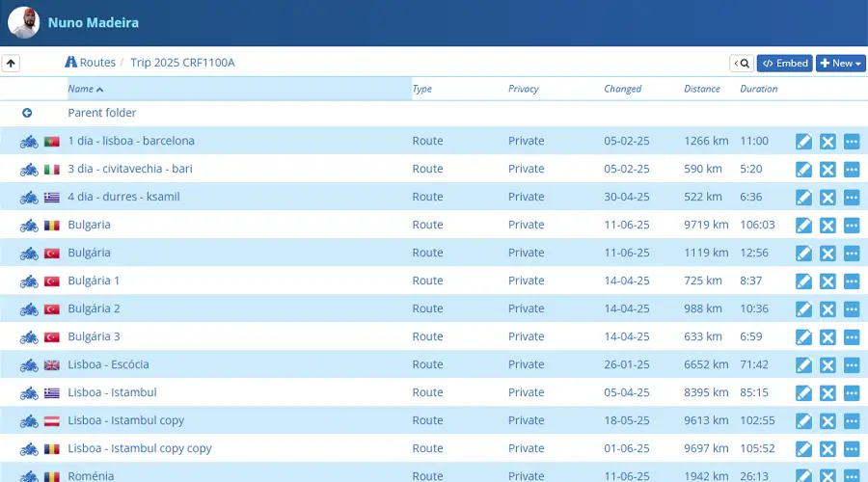Screen dimensions: 868x482
Task: Open the 3 dia - civitavechia - bari route
Action: [130, 169]
